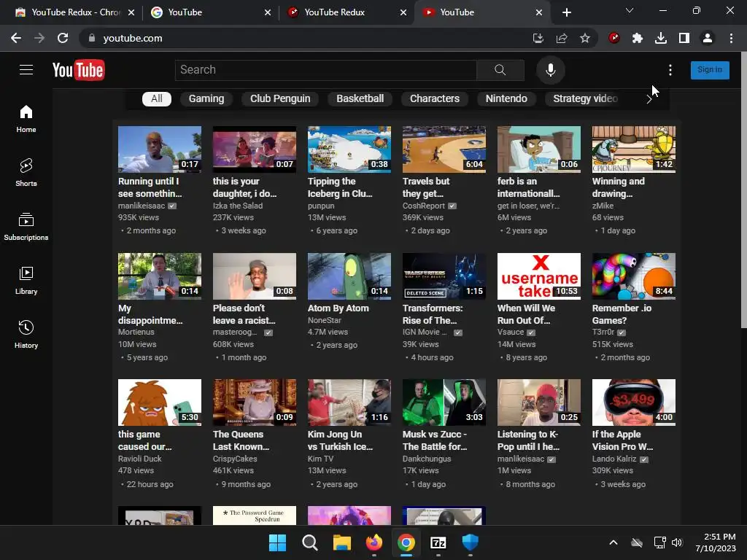Go back to previous page
747x560 pixels.
click(16, 38)
